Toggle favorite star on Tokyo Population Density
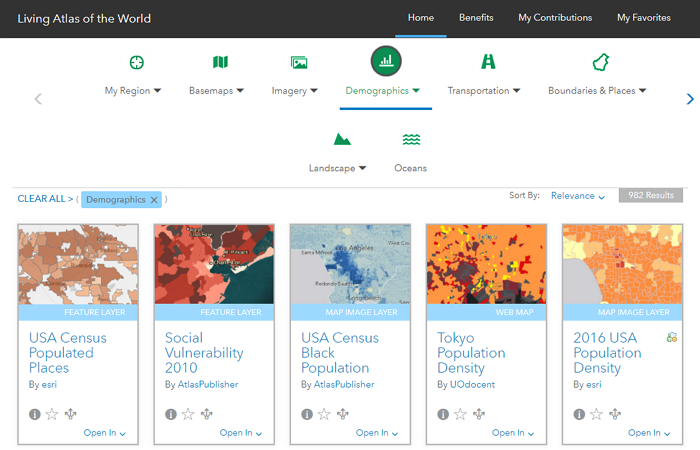The width and height of the screenshot is (700, 450). (x=460, y=413)
